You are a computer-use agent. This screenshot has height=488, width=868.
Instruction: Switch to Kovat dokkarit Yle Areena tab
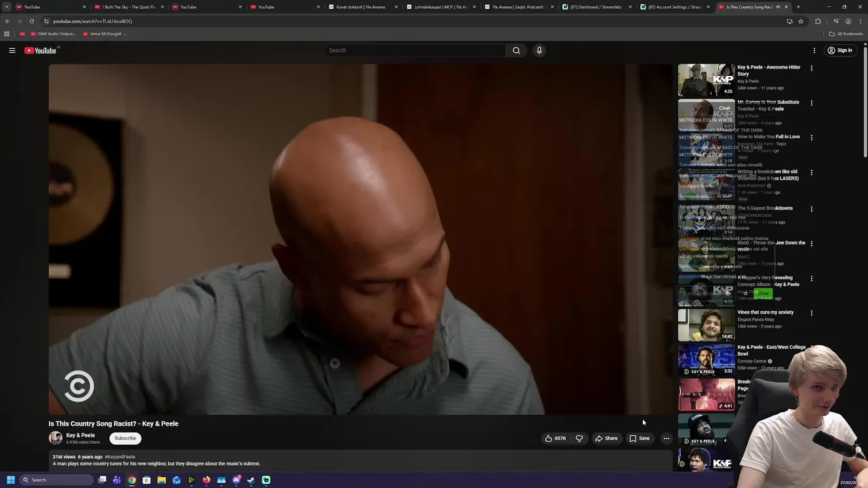pos(363,7)
